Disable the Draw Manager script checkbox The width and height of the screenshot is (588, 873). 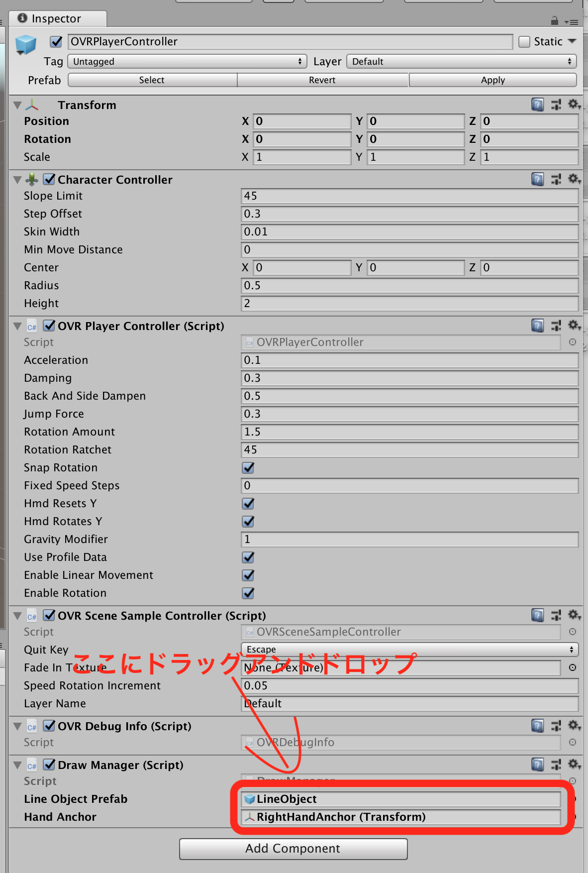coord(49,764)
